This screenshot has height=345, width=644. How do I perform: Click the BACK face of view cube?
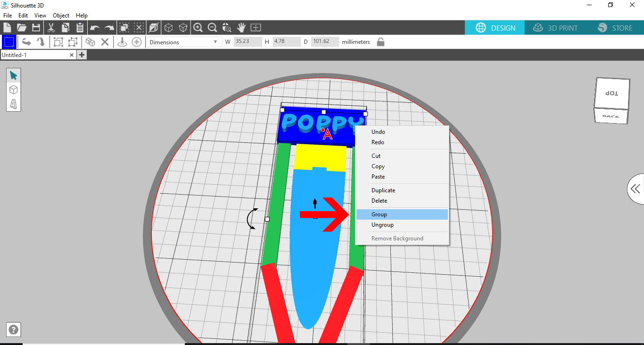611,116
